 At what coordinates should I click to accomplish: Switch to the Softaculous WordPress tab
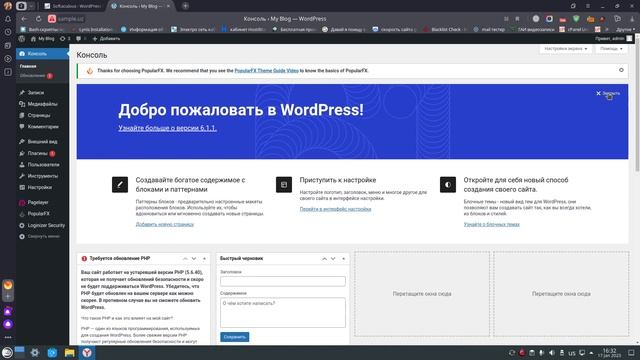point(73,6)
